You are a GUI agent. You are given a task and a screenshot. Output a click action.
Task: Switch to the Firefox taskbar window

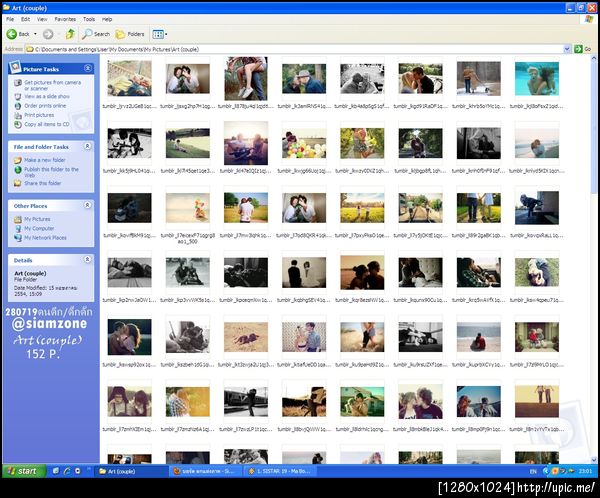206,471
